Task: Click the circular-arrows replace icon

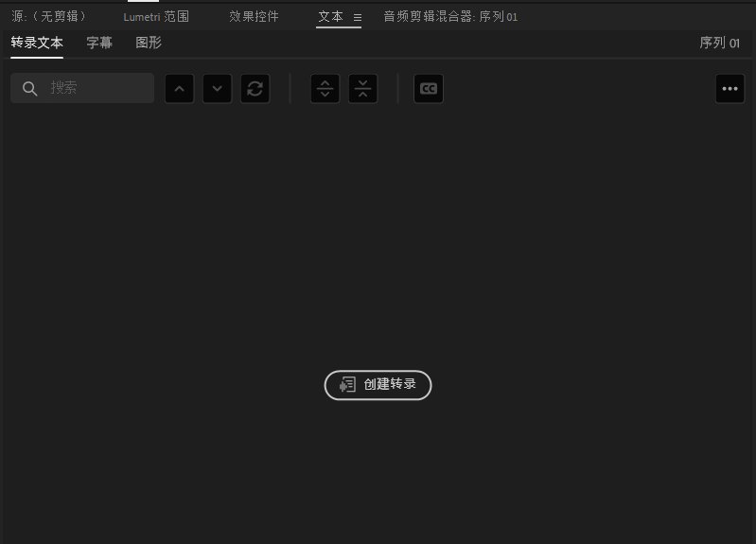Action: click(255, 89)
